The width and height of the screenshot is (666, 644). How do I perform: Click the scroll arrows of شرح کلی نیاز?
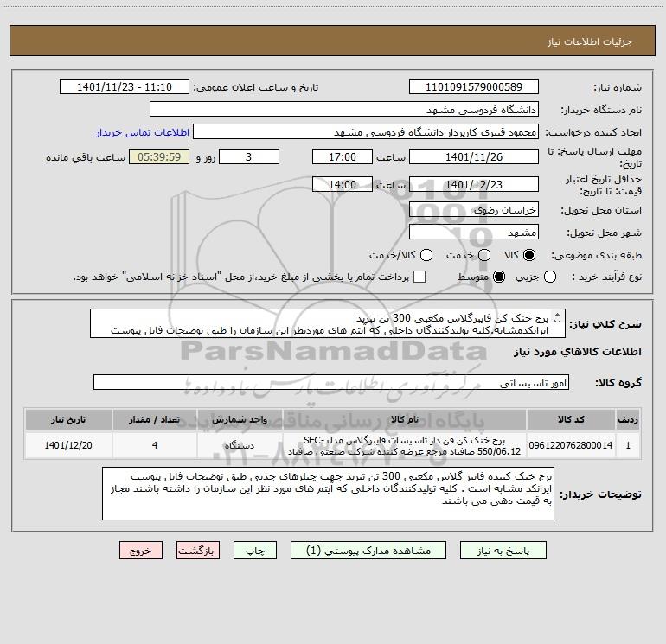click(x=558, y=317)
